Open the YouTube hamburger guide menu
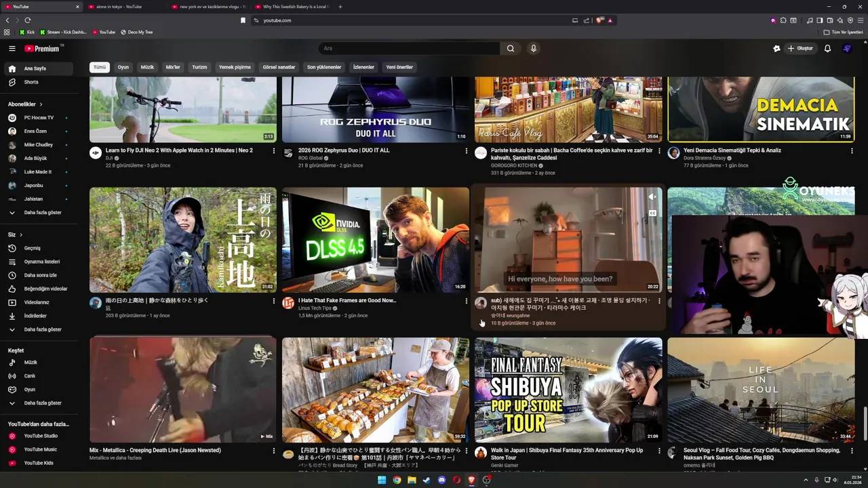The height and width of the screenshot is (488, 868). point(12,49)
